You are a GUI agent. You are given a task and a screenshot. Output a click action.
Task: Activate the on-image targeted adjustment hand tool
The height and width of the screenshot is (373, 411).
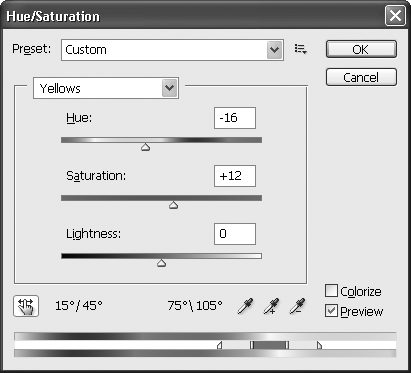point(26,306)
